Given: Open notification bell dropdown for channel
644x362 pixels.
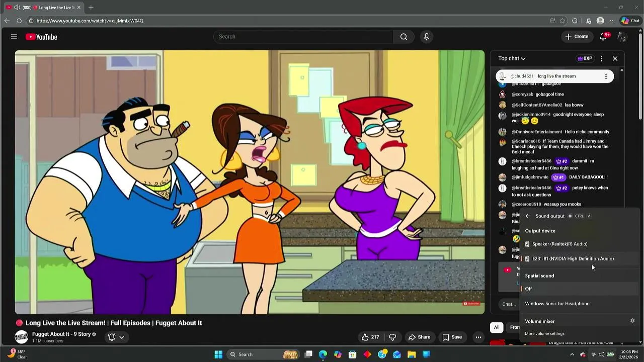Looking at the screenshot, I should pos(116,337).
